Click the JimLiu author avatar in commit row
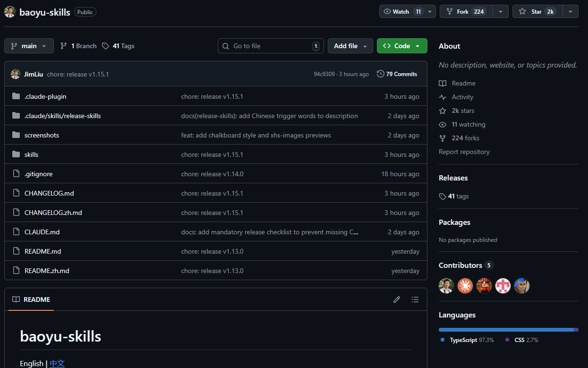Viewport: 588px width, 368px height. [x=16, y=74]
